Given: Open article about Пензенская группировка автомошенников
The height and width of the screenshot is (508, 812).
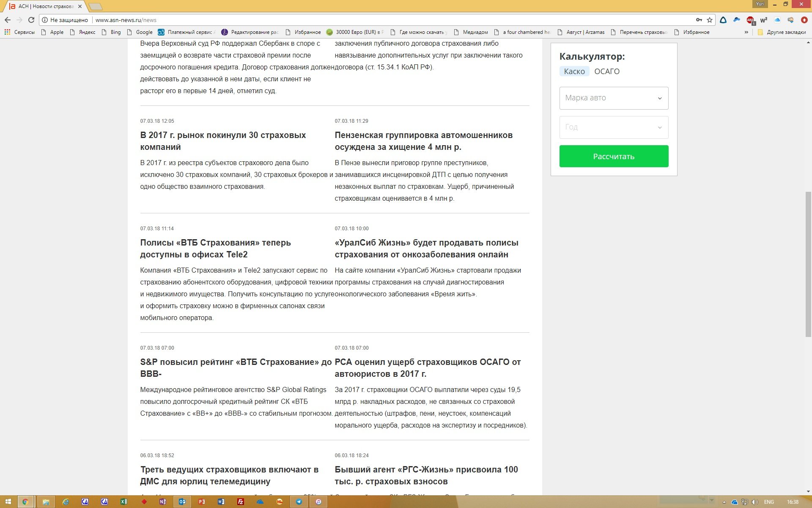Looking at the screenshot, I should (x=423, y=141).
